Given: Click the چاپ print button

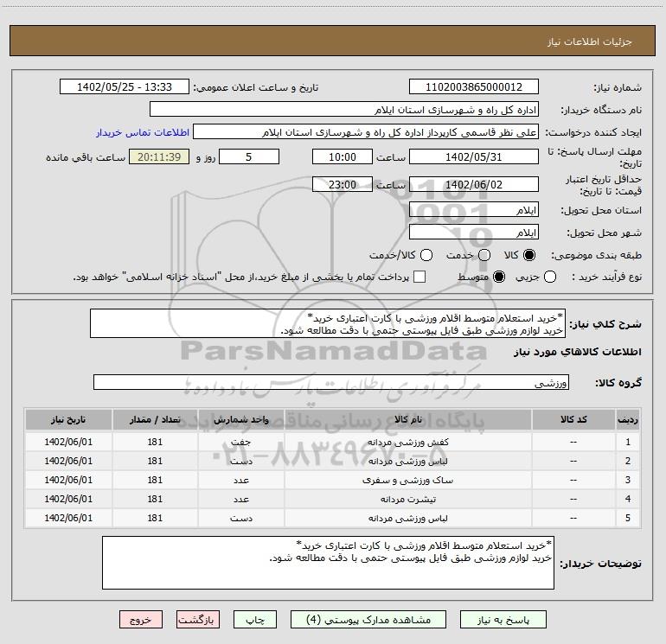Looking at the screenshot, I should [x=255, y=620].
